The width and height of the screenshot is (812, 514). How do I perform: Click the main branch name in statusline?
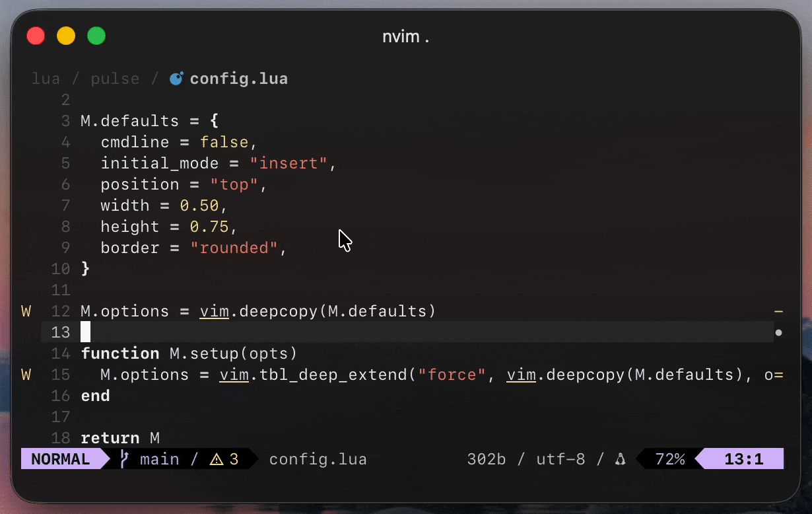coord(159,459)
